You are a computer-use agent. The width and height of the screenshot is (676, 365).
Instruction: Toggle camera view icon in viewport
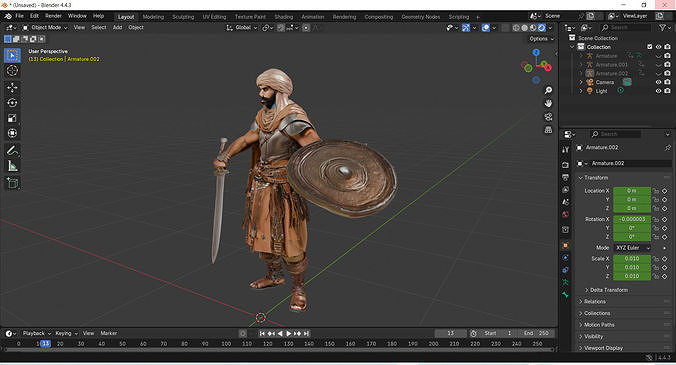coord(548,117)
